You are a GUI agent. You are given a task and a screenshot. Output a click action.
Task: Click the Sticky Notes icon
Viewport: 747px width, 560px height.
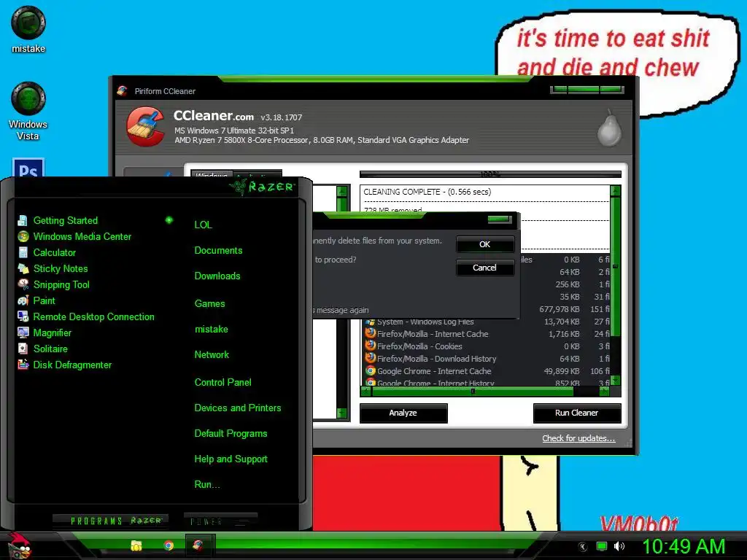[23, 268]
